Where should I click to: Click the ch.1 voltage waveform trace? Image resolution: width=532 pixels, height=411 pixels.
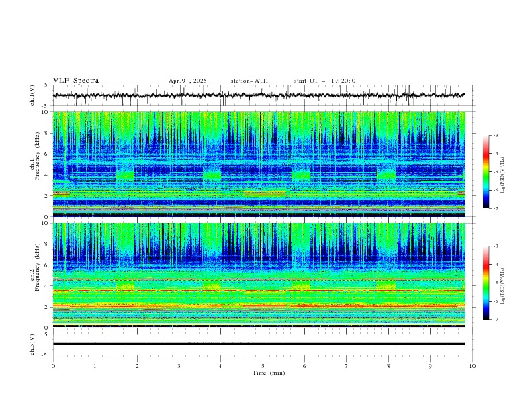coord(259,95)
